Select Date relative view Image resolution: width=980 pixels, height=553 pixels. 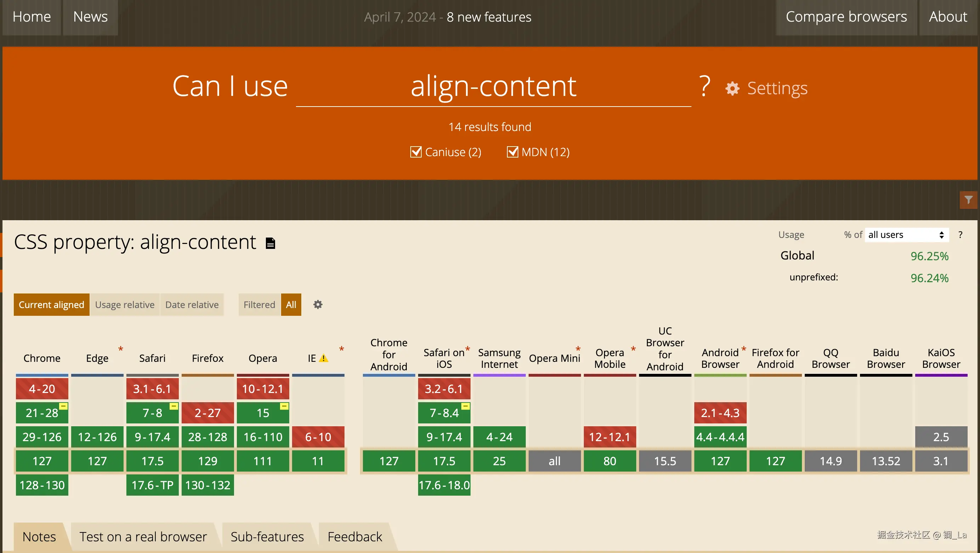192,304
